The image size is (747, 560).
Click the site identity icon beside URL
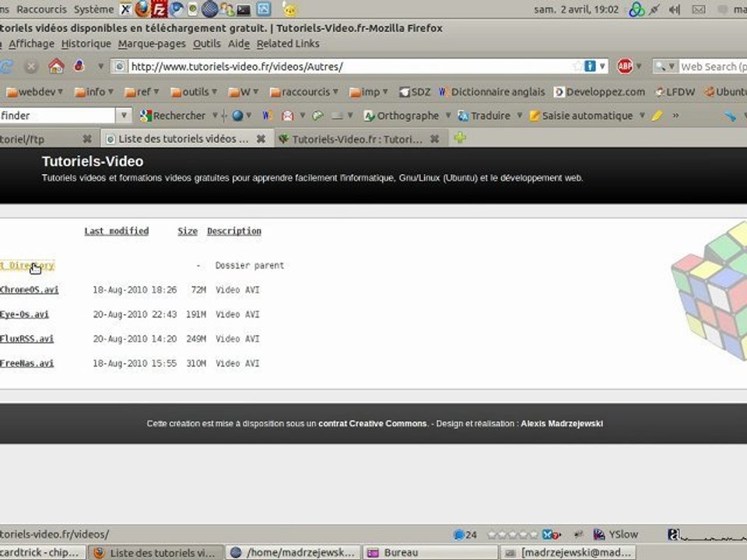coord(120,66)
